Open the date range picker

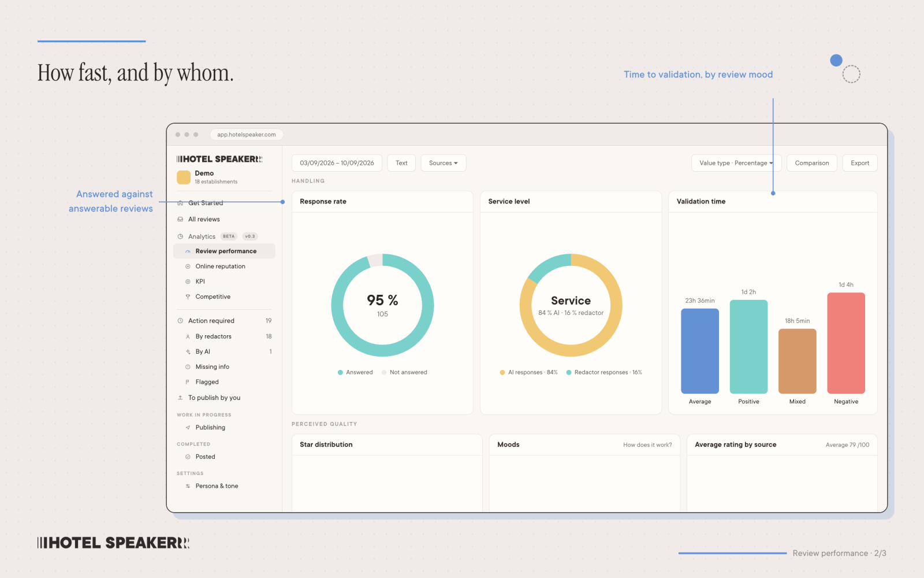click(337, 163)
